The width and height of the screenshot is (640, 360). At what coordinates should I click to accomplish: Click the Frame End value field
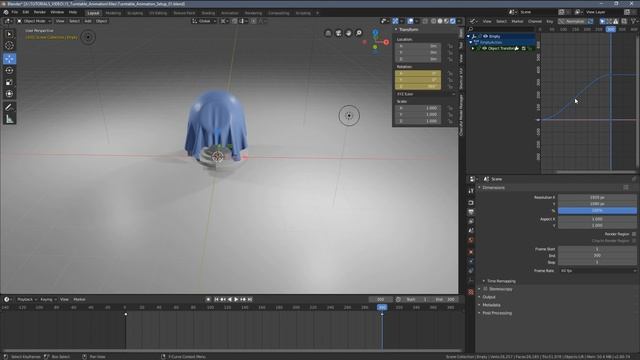pos(597,256)
